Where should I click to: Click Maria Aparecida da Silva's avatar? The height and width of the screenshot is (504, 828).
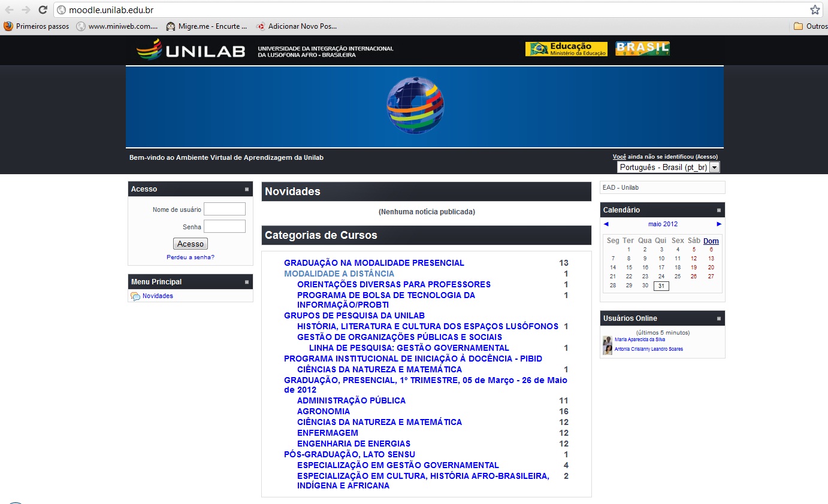(x=608, y=340)
